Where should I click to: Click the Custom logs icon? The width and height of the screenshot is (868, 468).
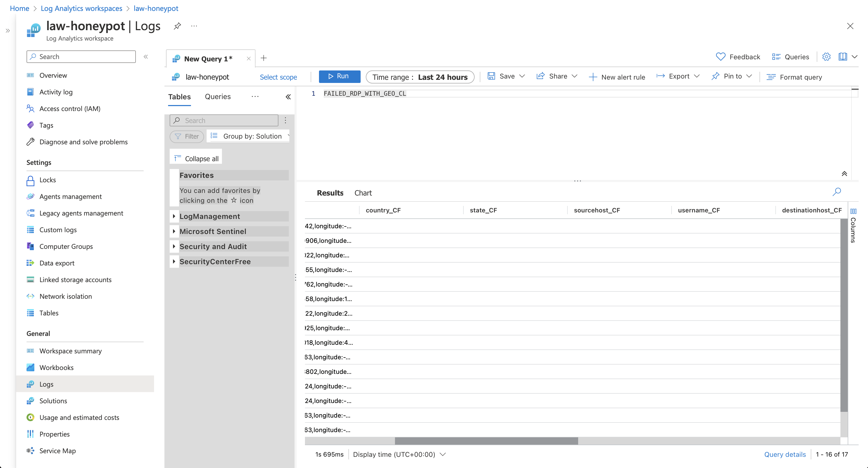[30, 230]
